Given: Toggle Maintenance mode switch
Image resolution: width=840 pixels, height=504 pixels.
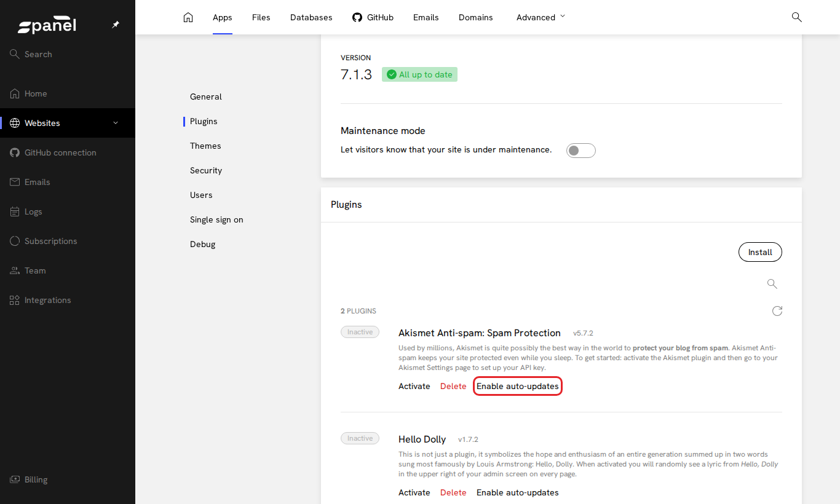Looking at the screenshot, I should (x=581, y=151).
